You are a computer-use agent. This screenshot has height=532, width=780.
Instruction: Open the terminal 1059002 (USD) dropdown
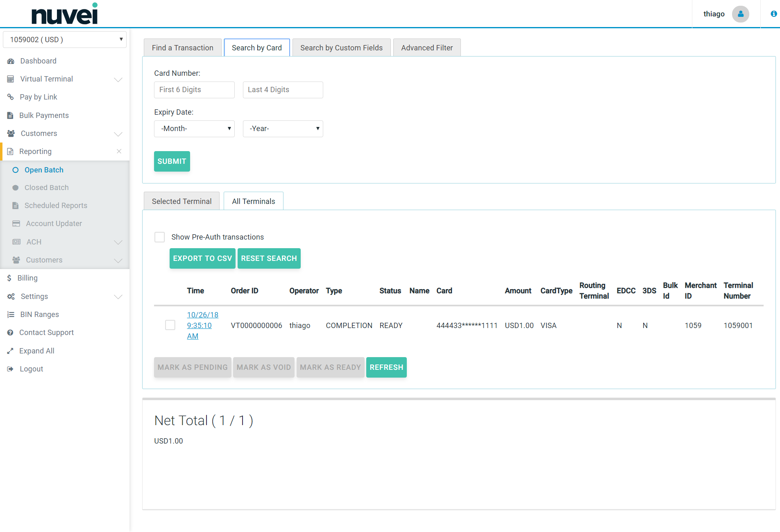click(65, 40)
